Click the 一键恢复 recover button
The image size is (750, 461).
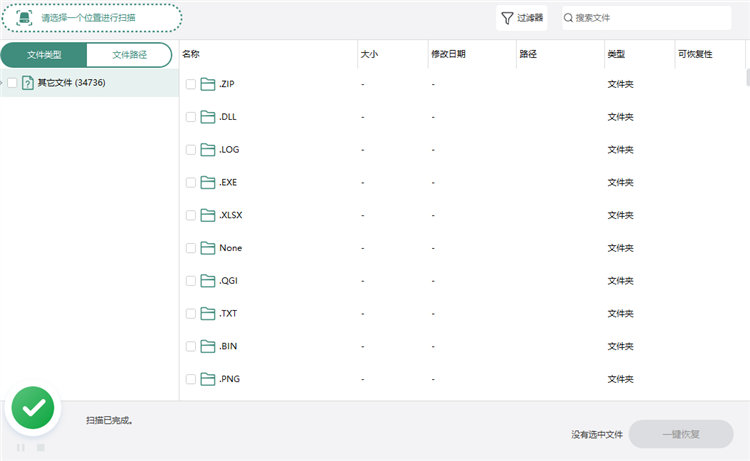(x=681, y=434)
